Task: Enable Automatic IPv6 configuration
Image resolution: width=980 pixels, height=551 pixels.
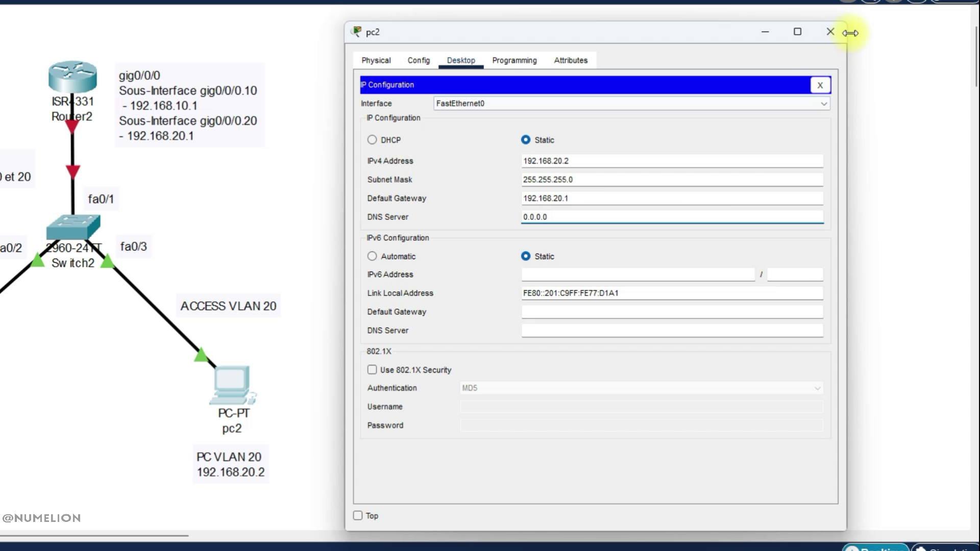Action: 372,256
